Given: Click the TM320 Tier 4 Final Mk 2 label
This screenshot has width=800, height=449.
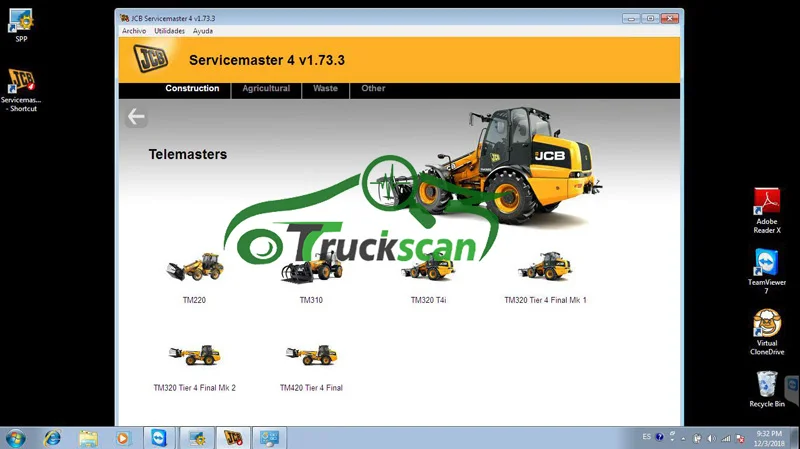Looking at the screenshot, I should 194,388.
